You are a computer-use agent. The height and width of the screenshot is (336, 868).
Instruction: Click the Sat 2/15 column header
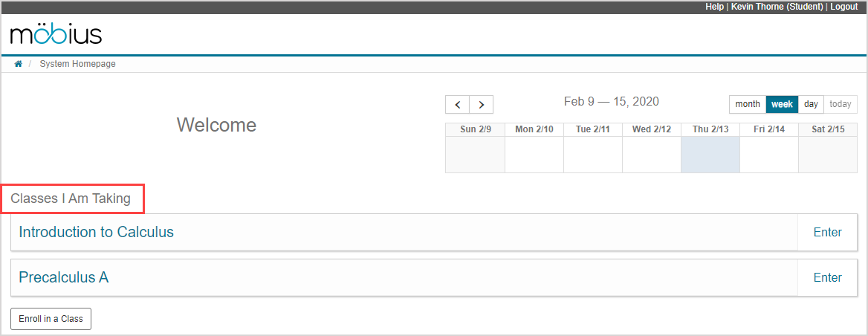click(x=828, y=129)
